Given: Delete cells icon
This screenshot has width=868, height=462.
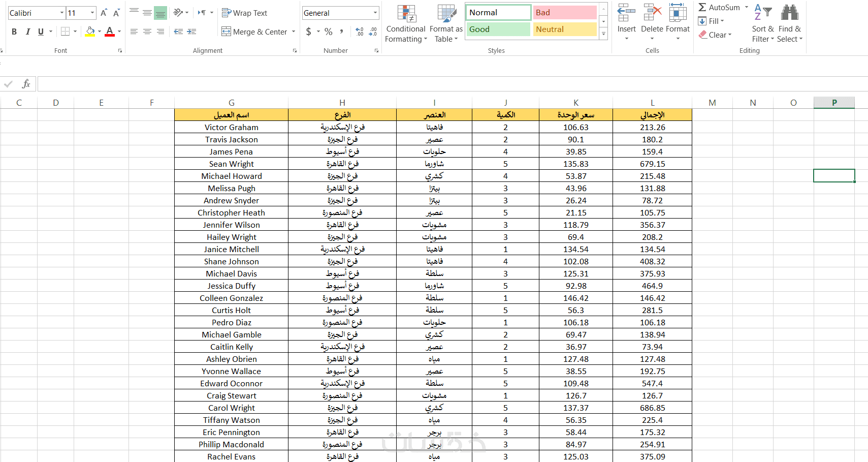Looking at the screenshot, I should click(652, 13).
